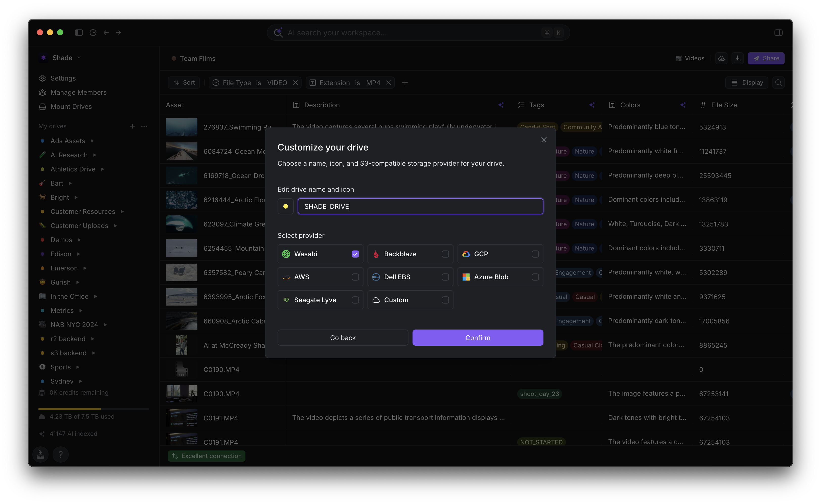This screenshot has width=821, height=504.
Task: Click the download icon beside Share
Action: coord(737,58)
